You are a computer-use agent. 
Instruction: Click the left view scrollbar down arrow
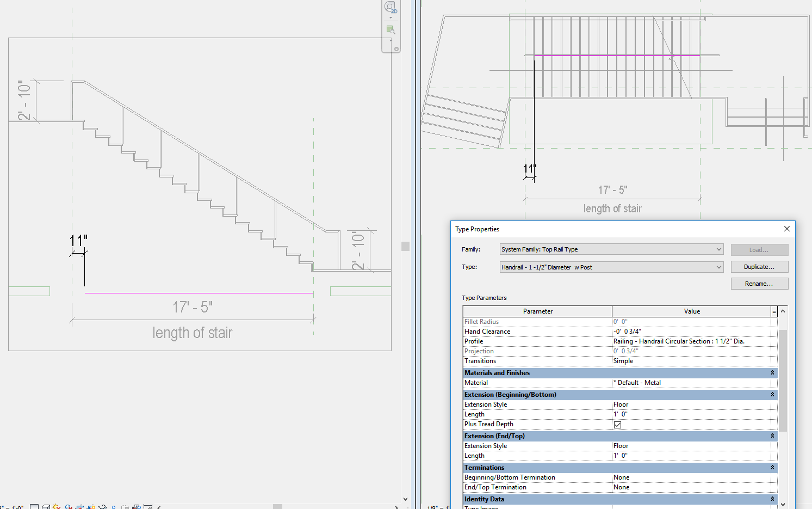405,499
